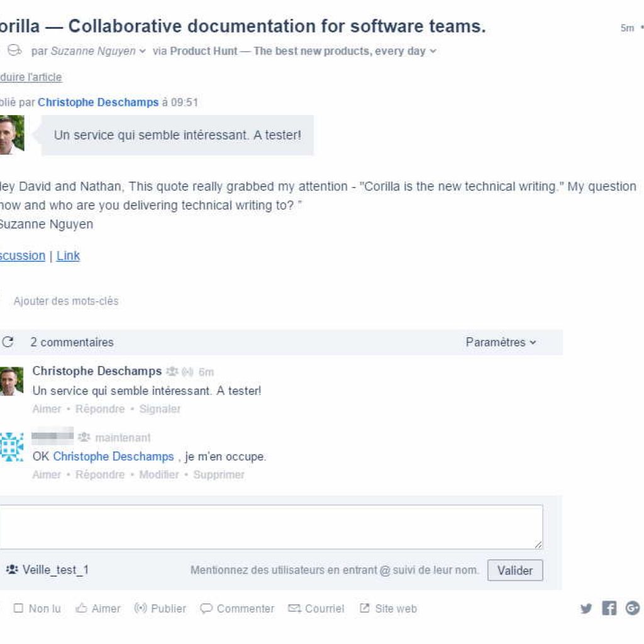
Task: Share the article on Twitter
Action: (x=586, y=608)
